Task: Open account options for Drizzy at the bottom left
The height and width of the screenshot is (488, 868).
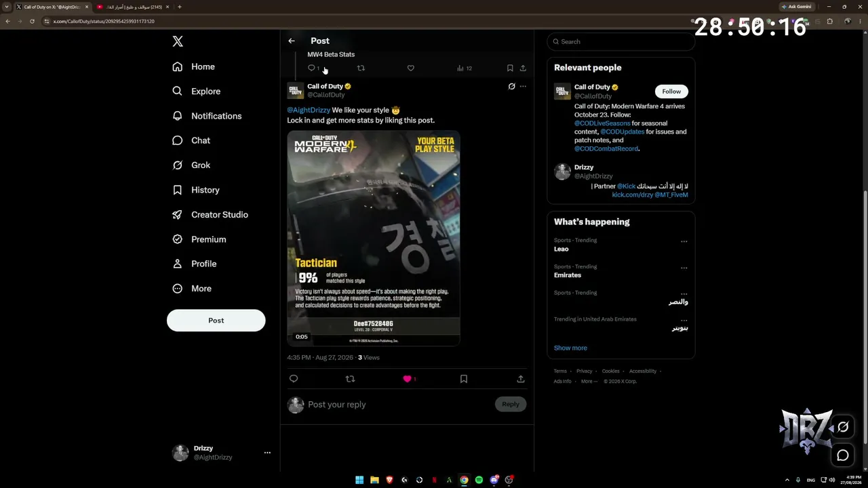Action: coord(267,453)
